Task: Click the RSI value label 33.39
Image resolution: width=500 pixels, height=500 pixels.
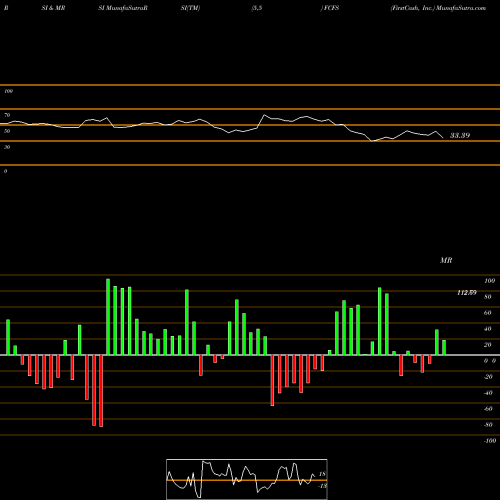Action: click(x=460, y=135)
